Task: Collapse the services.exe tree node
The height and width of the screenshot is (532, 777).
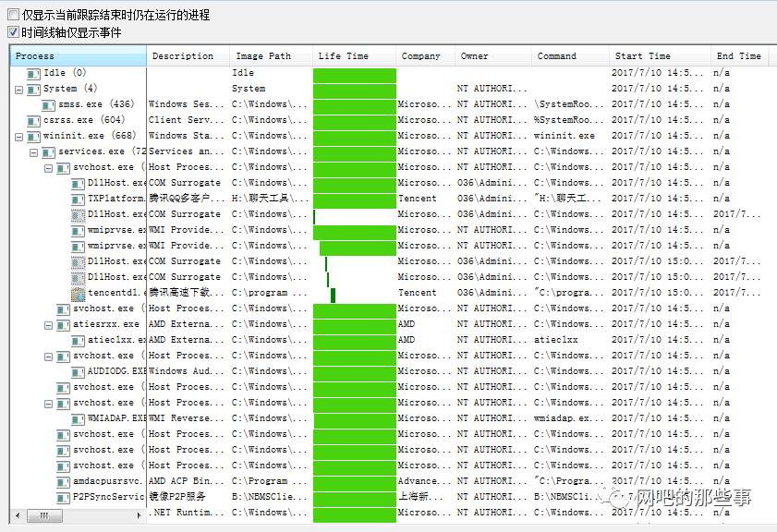Action: pos(34,151)
